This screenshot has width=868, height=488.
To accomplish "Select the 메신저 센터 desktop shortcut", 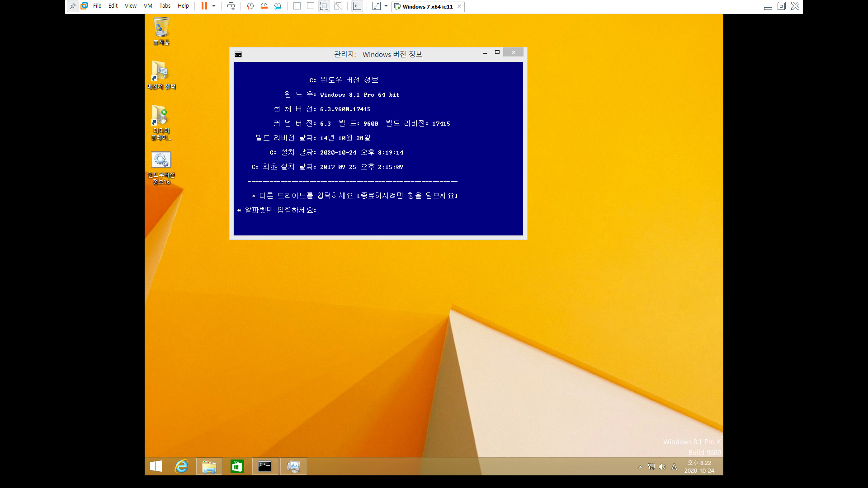I will [161, 75].
